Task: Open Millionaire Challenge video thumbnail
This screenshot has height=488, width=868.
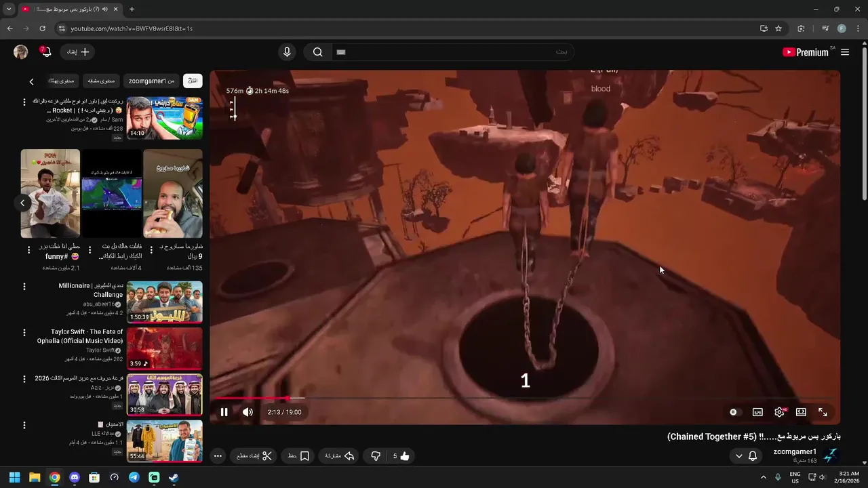Action: pos(164,302)
